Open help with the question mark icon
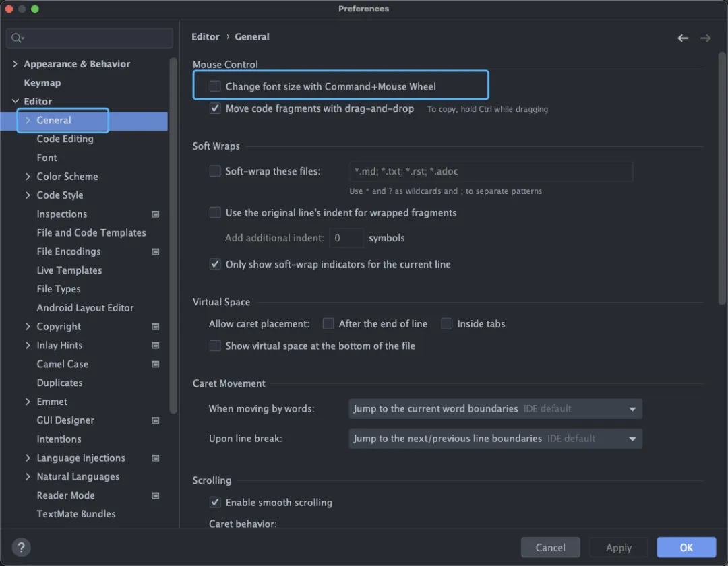The width and height of the screenshot is (728, 566). [x=21, y=547]
